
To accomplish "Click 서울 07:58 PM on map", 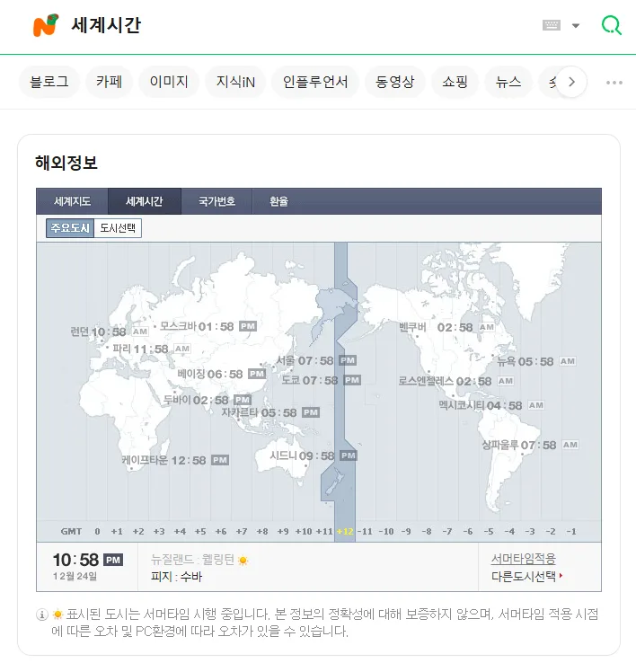I will tap(316, 361).
